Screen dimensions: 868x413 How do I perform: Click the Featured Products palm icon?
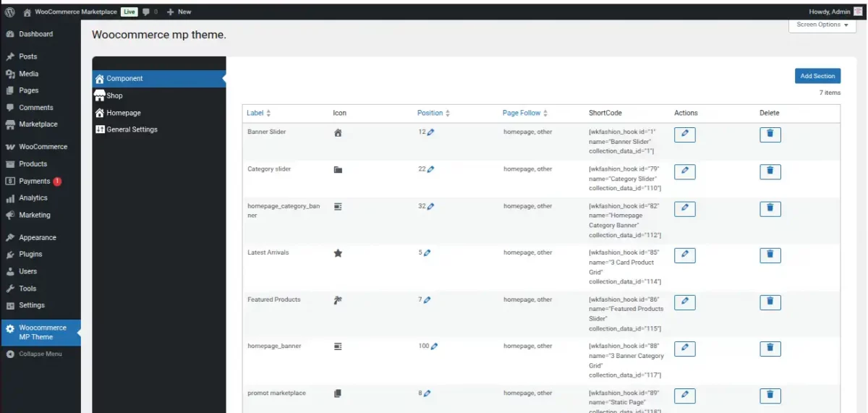[x=338, y=300]
